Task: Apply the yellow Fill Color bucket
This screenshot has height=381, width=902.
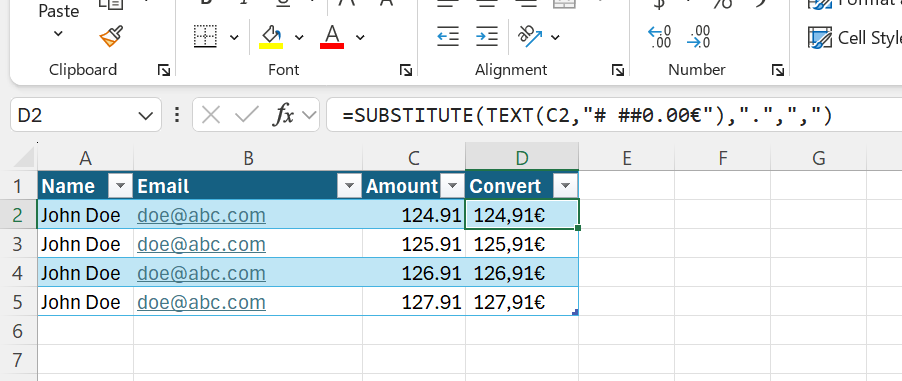Action: pyautogui.click(x=270, y=37)
